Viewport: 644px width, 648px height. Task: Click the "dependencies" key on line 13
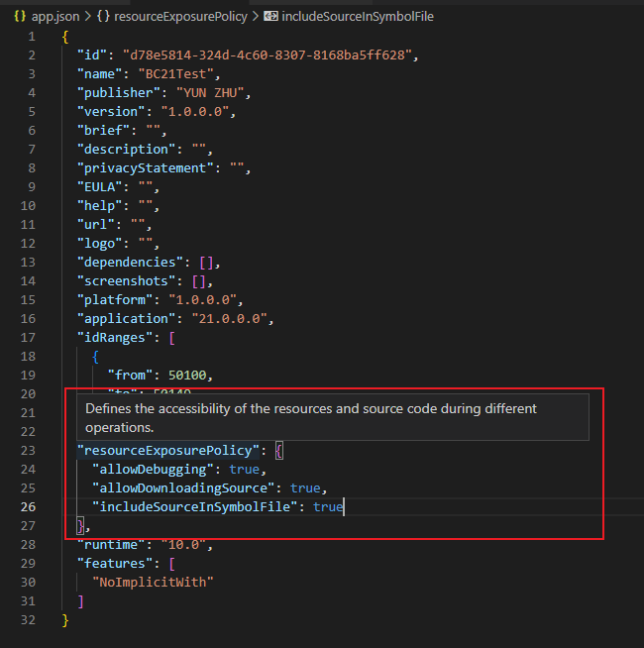[x=130, y=262]
